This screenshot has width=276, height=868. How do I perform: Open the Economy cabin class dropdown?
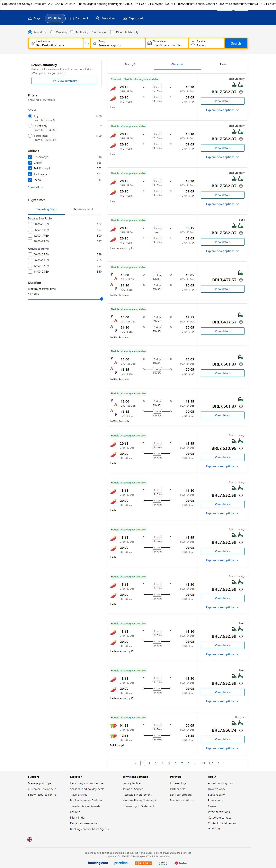tap(99, 32)
